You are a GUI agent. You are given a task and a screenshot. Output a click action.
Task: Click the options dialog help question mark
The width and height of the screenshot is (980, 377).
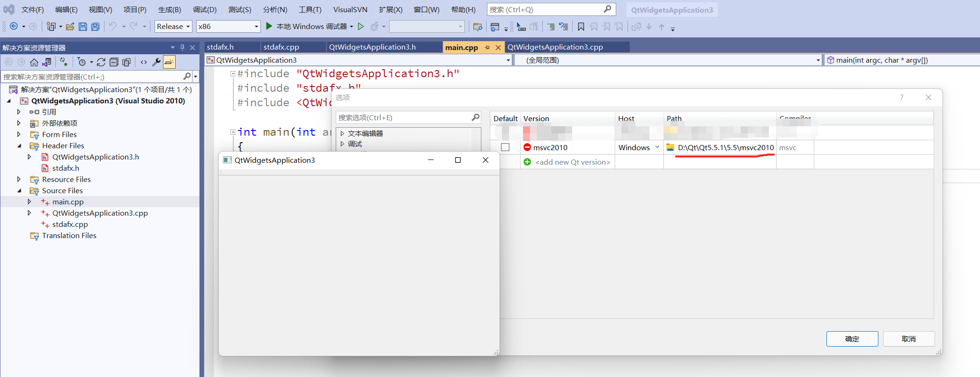[x=901, y=97]
